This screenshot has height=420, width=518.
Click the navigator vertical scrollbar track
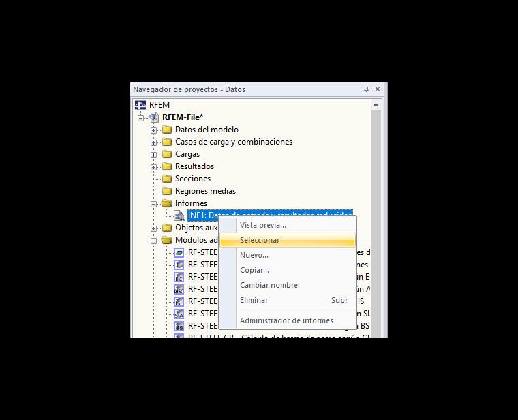pyautogui.click(x=376, y=224)
